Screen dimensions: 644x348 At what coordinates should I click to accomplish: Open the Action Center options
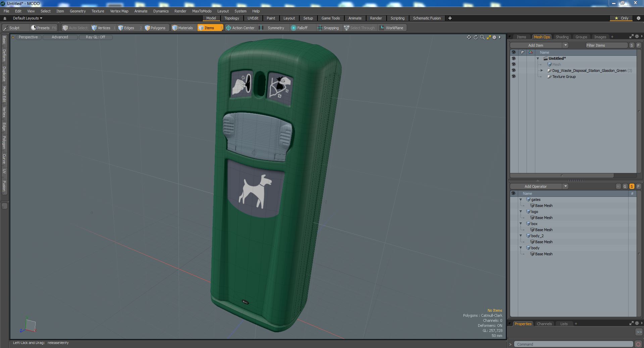[240, 28]
